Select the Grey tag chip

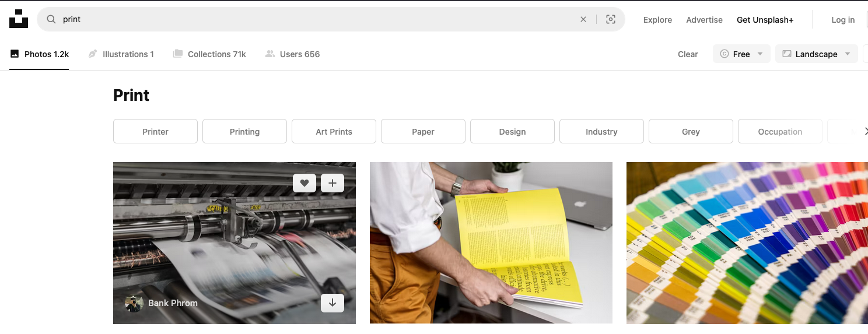coord(691,131)
